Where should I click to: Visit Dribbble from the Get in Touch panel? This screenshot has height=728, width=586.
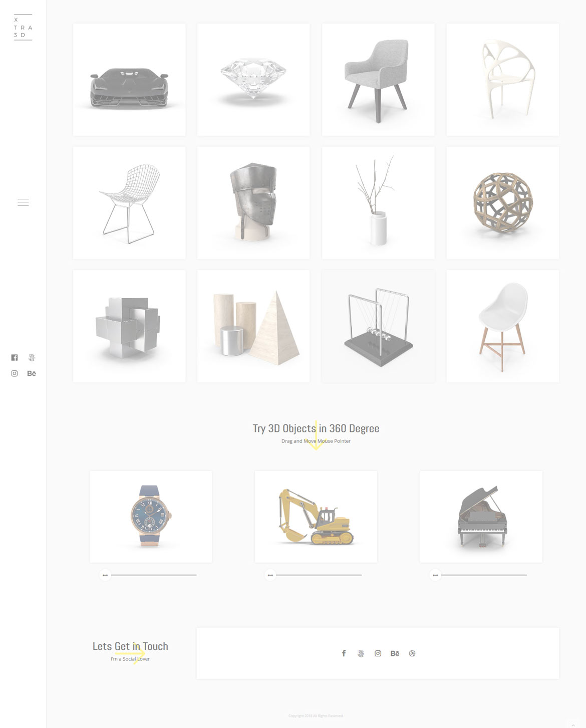click(x=412, y=653)
